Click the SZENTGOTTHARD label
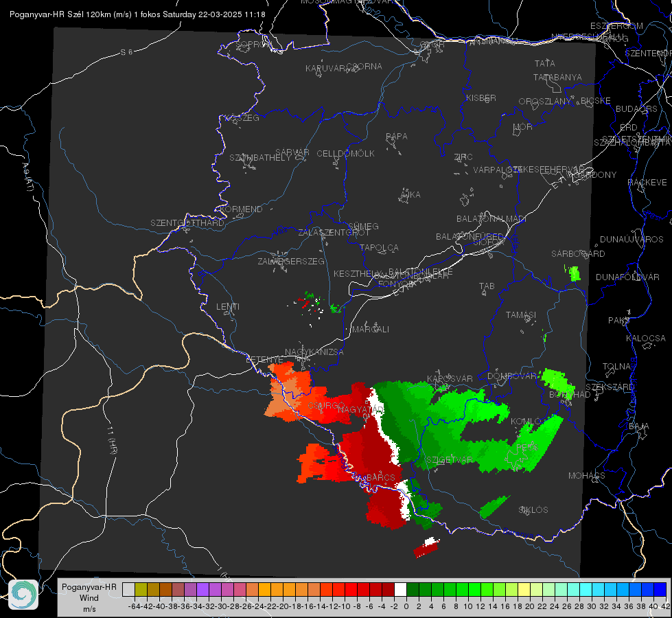The height and width of the screenshot is (618, 672). 187,223
